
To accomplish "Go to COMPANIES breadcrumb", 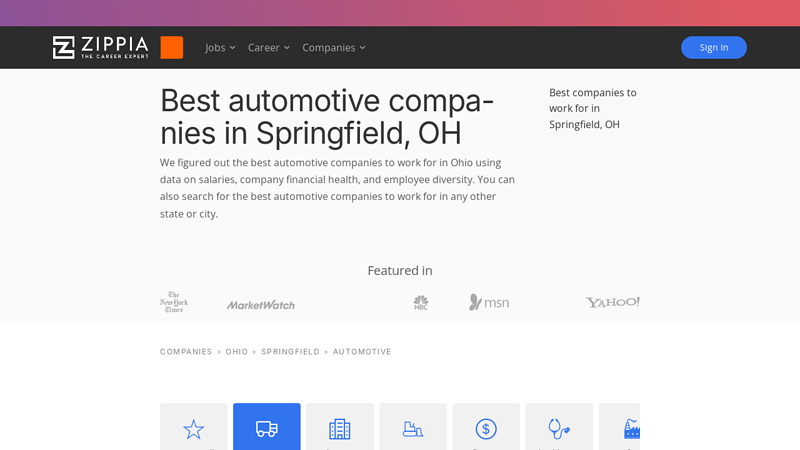I will point(186,352).
